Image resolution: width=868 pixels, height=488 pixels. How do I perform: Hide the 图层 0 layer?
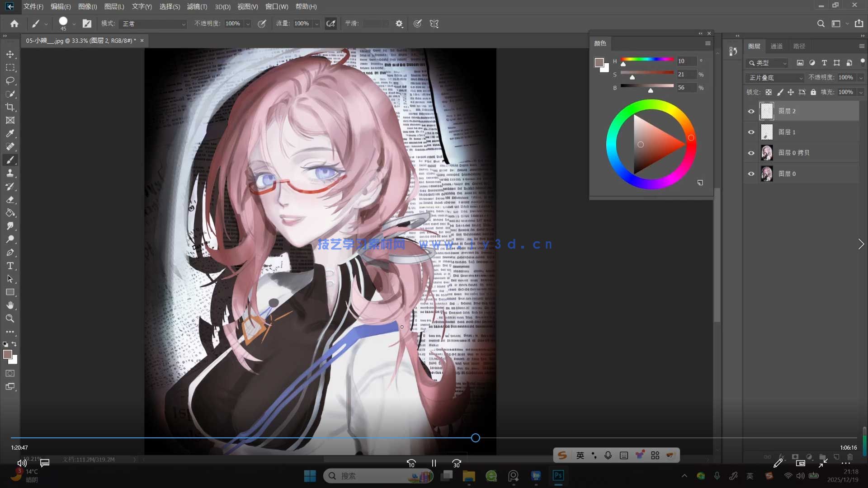[751, 174]
